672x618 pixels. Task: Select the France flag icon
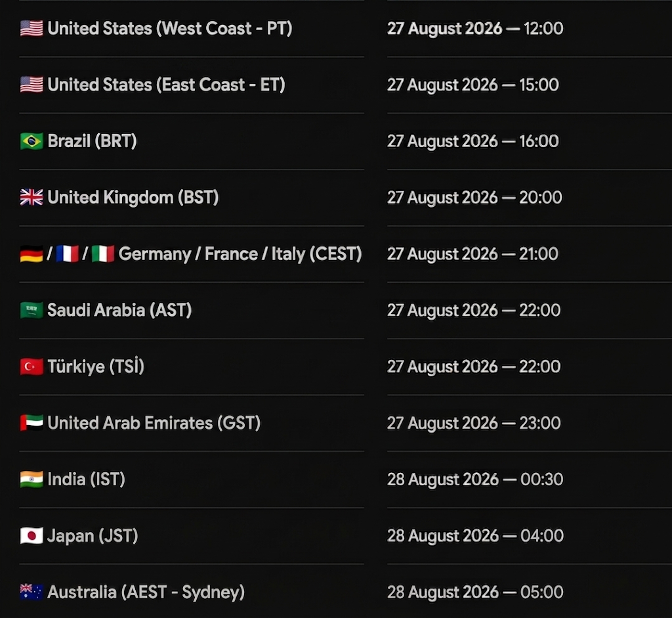tap(68, 254)
